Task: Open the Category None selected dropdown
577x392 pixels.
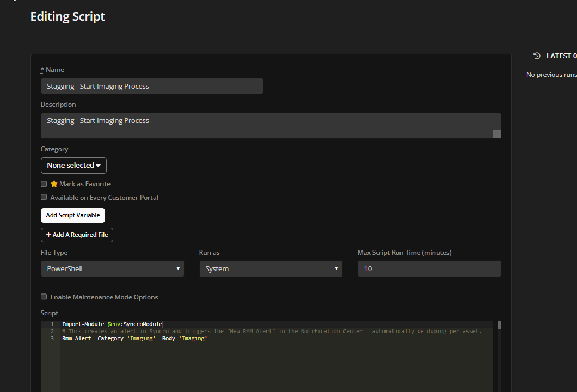Action: 73,166
